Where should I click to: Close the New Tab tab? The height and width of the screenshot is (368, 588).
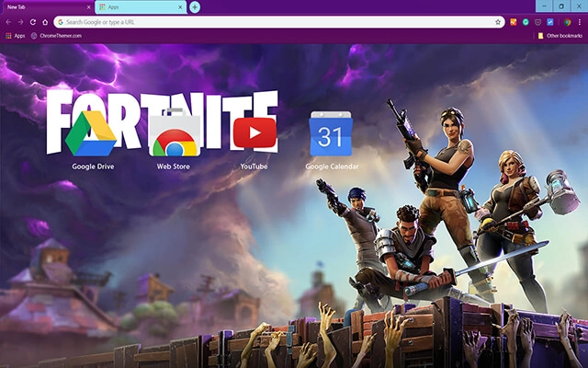click(88, 7)
